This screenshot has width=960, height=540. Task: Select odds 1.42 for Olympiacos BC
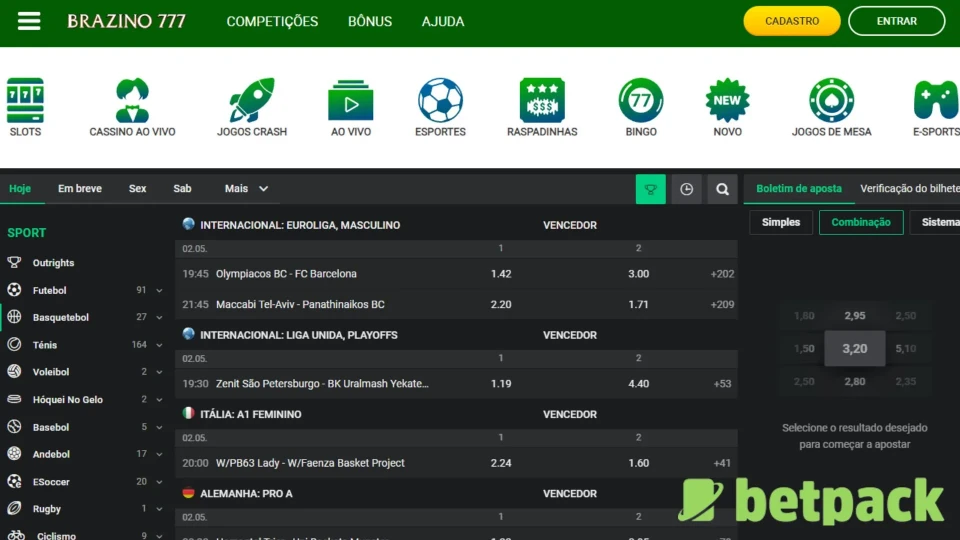[x=501, y=274]
